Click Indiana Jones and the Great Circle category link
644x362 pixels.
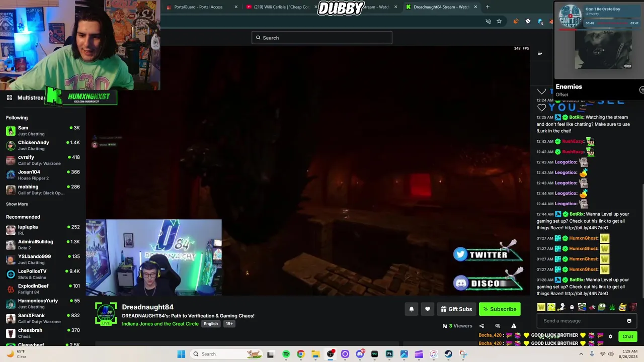point(160,324)
